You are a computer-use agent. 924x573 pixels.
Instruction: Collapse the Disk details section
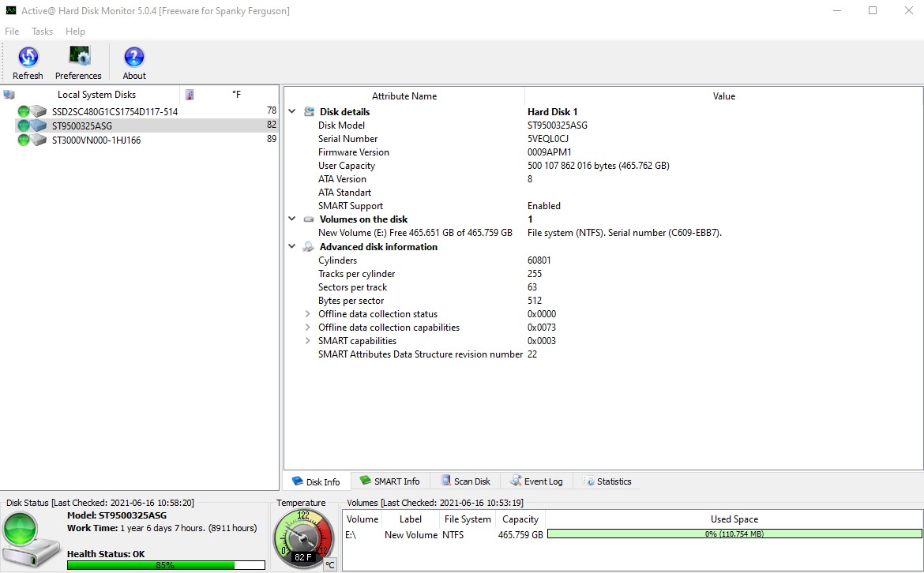pos(292,112)
